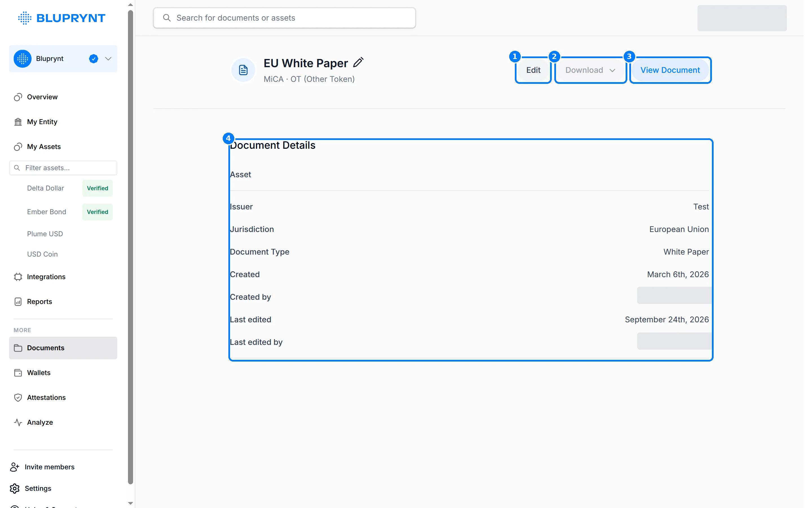Click the user profile placeholder in top right
Screen dimensions: 812x508
pyautogui.click(x=742, y=18)
